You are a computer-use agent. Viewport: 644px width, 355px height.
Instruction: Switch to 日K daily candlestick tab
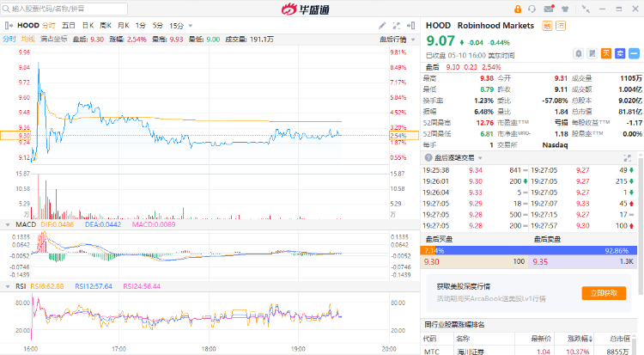pos(88,26)
